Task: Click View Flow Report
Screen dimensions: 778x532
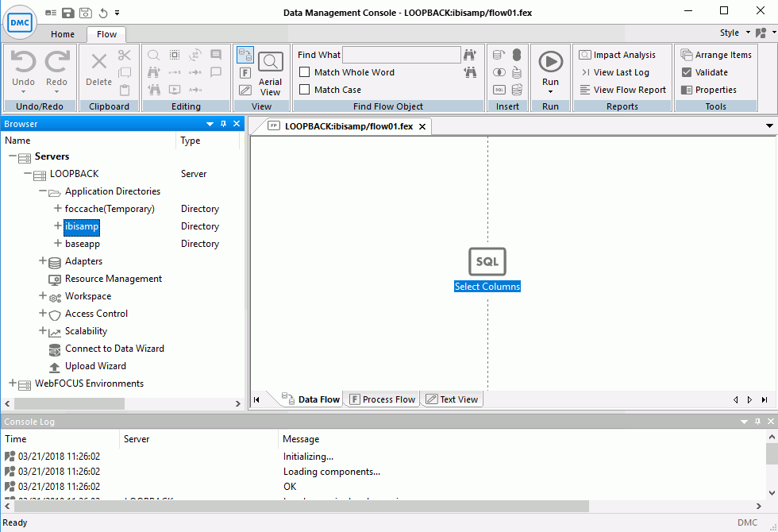Action: (x=623, y=90)
